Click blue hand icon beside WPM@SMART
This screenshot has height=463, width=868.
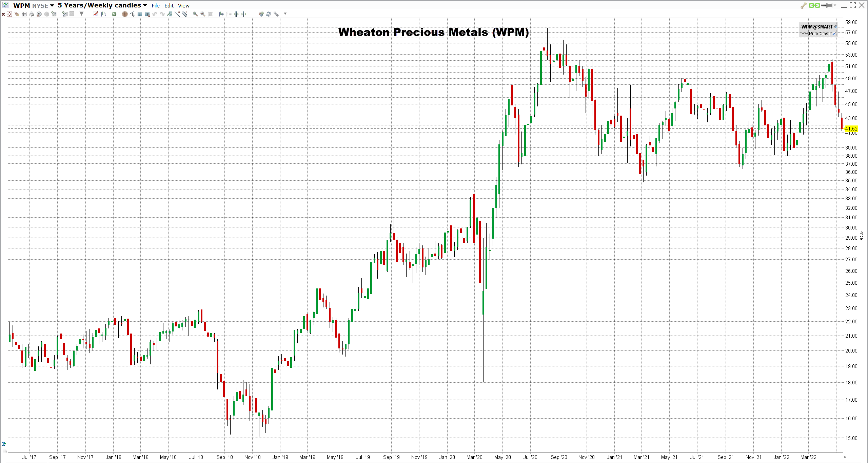pyautogui.click(x=836, y=27)
